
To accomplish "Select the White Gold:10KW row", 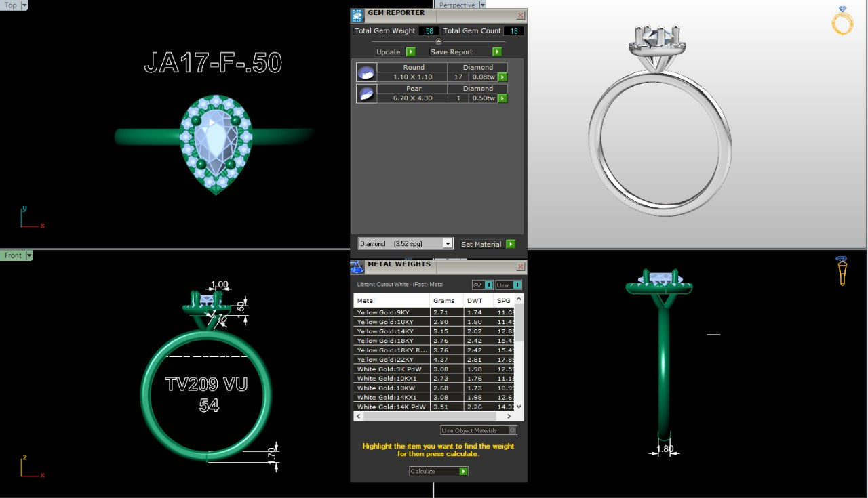I will [435, 388].
